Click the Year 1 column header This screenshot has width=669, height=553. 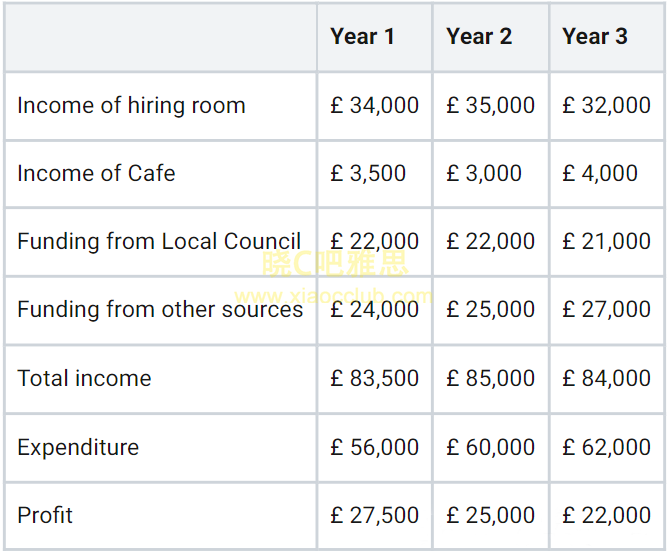[x=362, y=37]
